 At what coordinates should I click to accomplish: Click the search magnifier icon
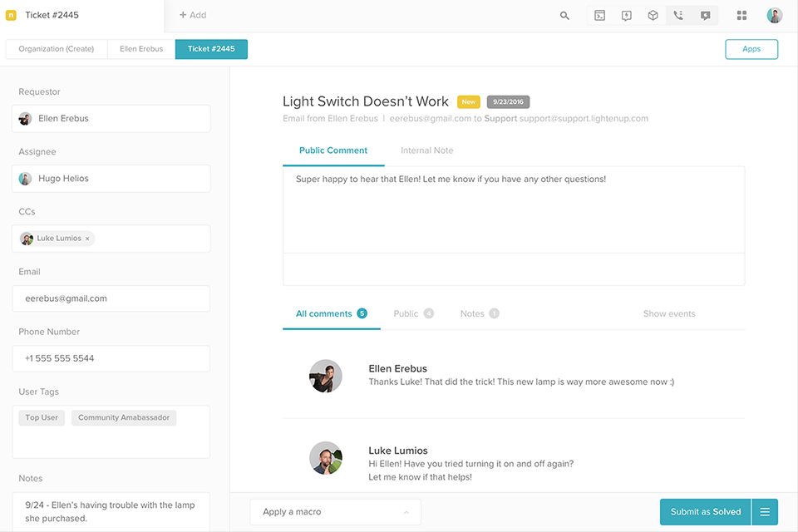click(564, 16)
